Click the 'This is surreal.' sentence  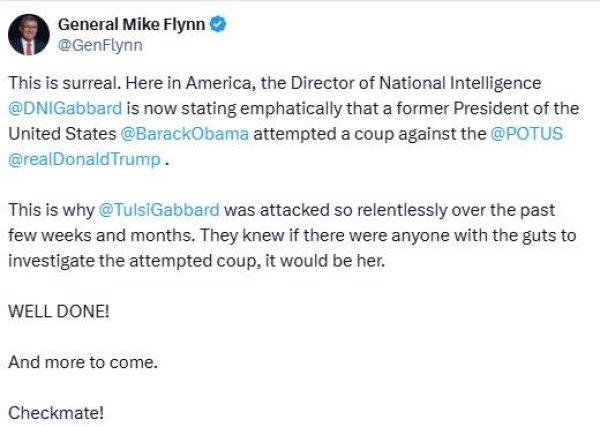58,83
